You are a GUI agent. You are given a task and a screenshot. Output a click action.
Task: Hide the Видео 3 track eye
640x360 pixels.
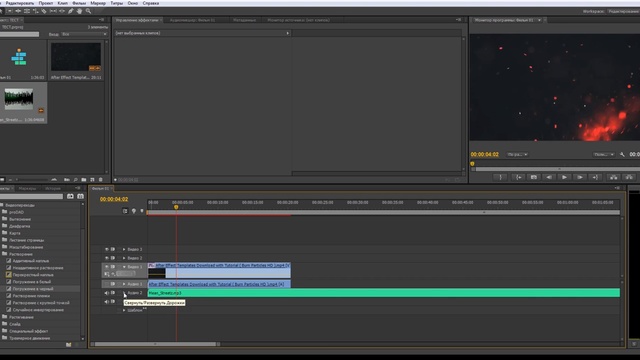pos(107,249)
